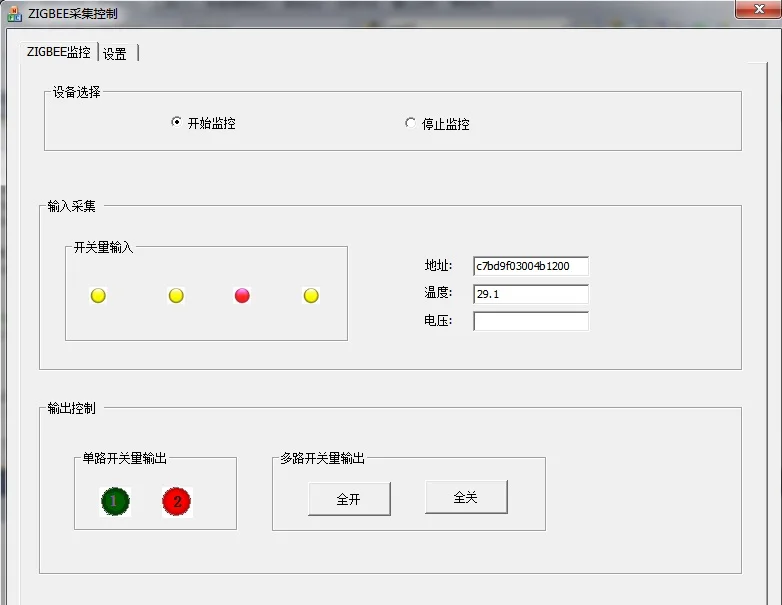The height and width of the screenshot is (605, 782).
Task: Switch to the ZIGBEE监控 tab
Action: [58, 52]
